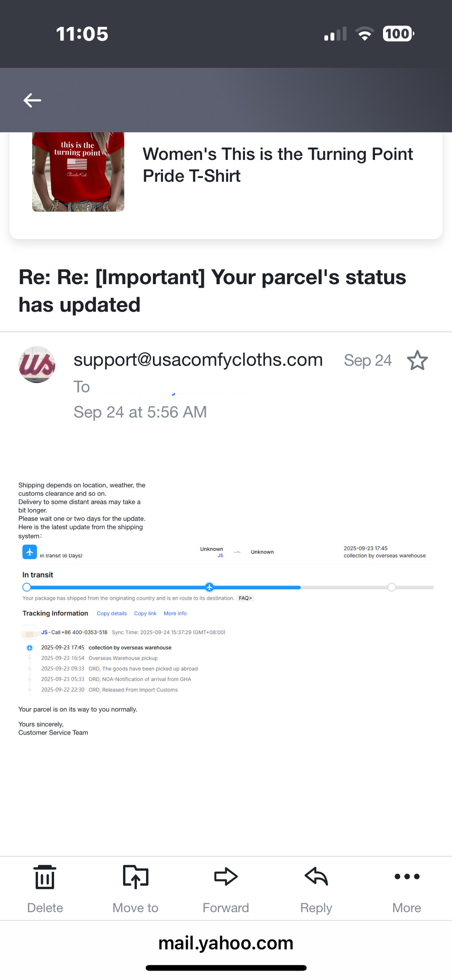Tap the airplane marker on progress bar
452x980 pixels.
[209, 587]
